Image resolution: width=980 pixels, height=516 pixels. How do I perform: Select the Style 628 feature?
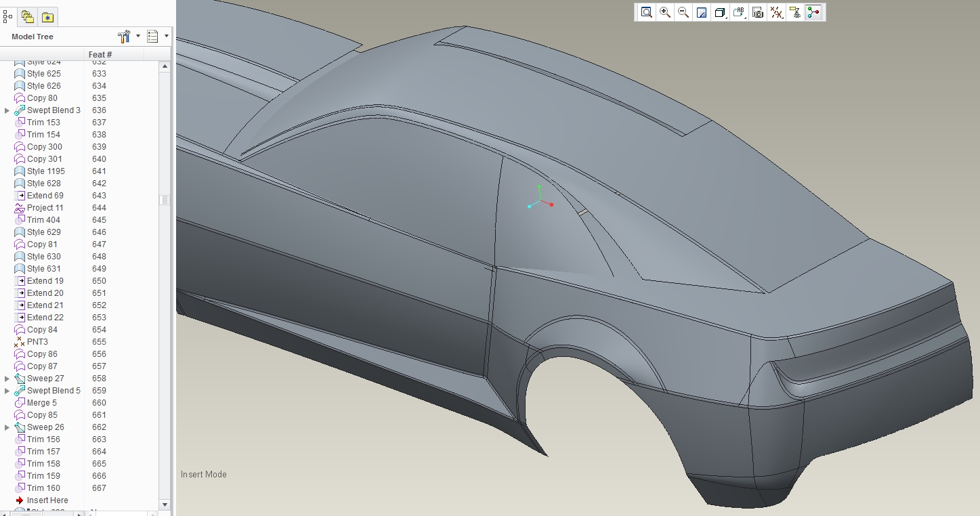pos(43,184)
